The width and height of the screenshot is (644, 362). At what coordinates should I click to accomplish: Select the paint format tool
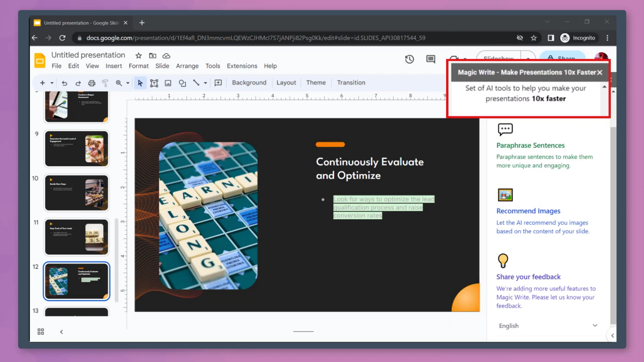(x=105, y=83)
